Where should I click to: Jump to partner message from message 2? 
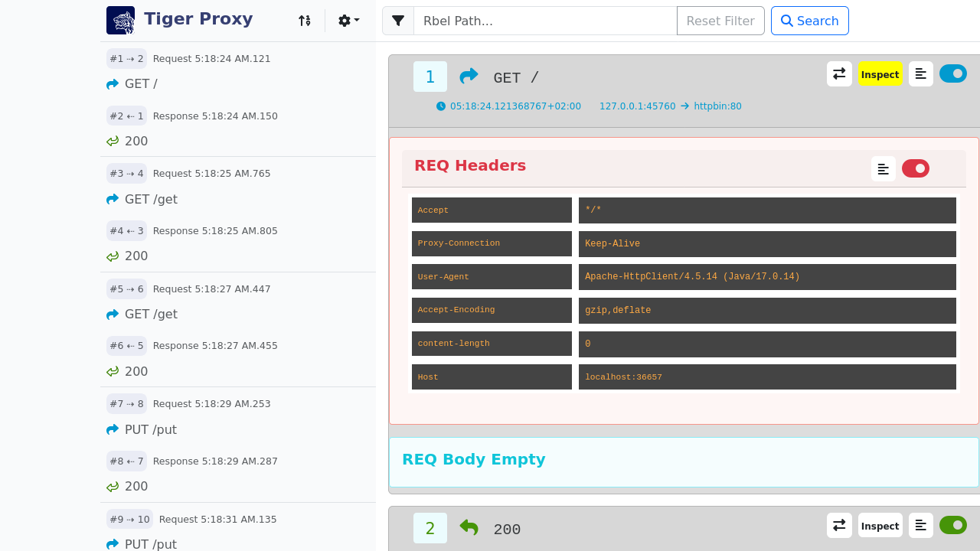click(839, 526)
